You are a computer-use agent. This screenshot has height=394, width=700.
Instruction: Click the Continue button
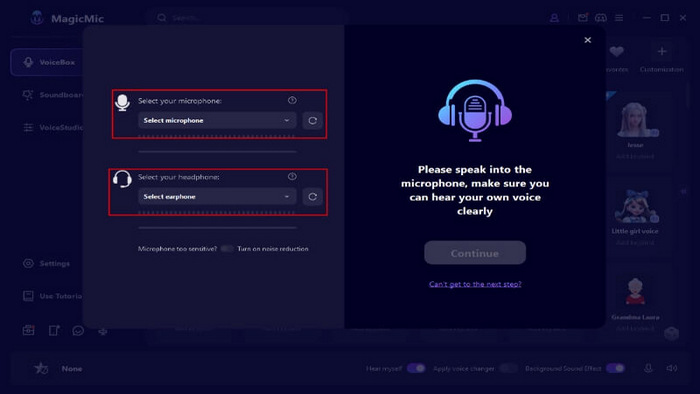coord(475,253)
